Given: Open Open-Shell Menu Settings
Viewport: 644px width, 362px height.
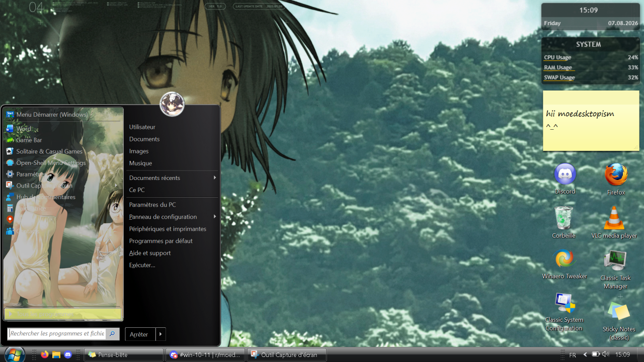Looking at the screenshot, I should (x=63, y=163).
